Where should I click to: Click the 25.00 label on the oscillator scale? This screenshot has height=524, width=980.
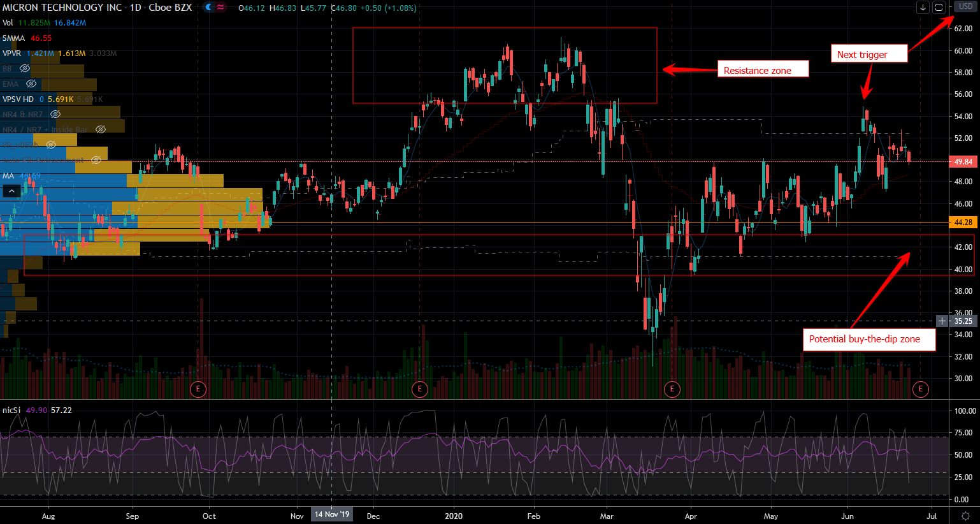[963, 477]
